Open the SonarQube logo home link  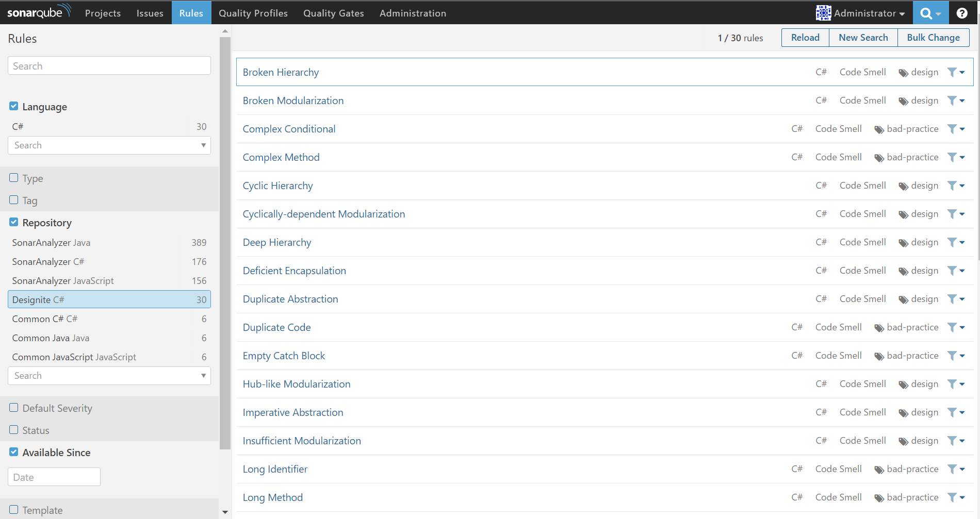39,12
